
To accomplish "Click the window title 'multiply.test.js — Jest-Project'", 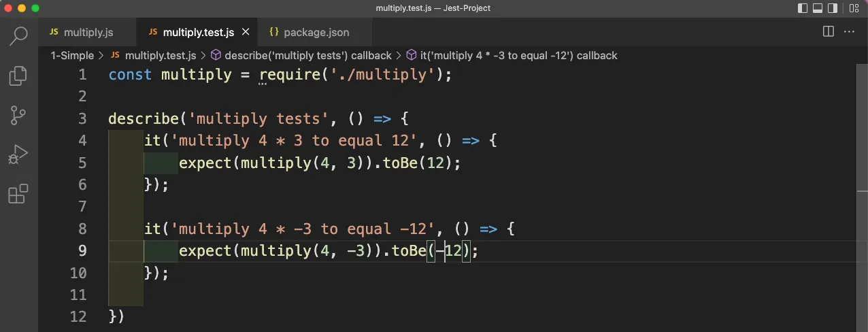I will 433,8.
